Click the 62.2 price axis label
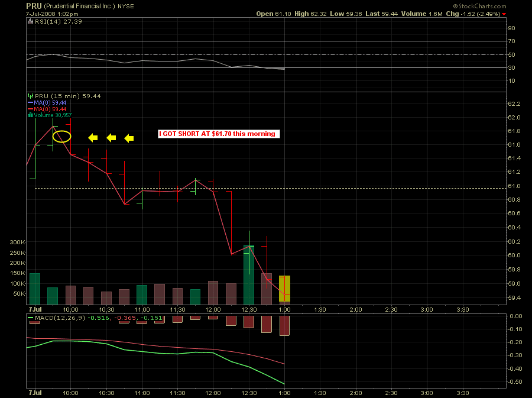 pos(514,104)
